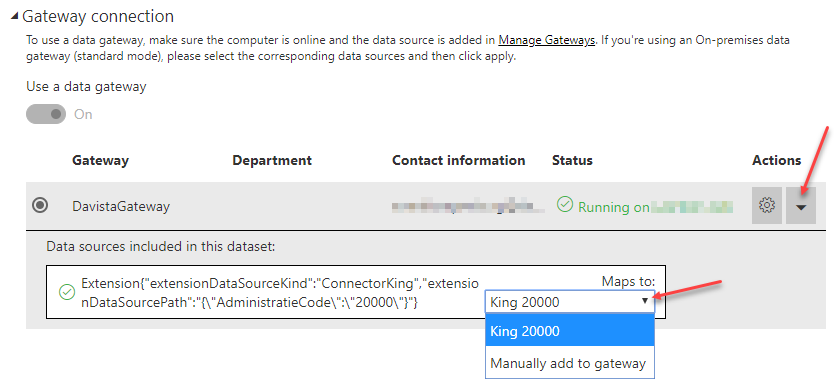Collapse DavistaGateway details with arrow button
This screenshot has width=834, height=387.
point(801,205)
